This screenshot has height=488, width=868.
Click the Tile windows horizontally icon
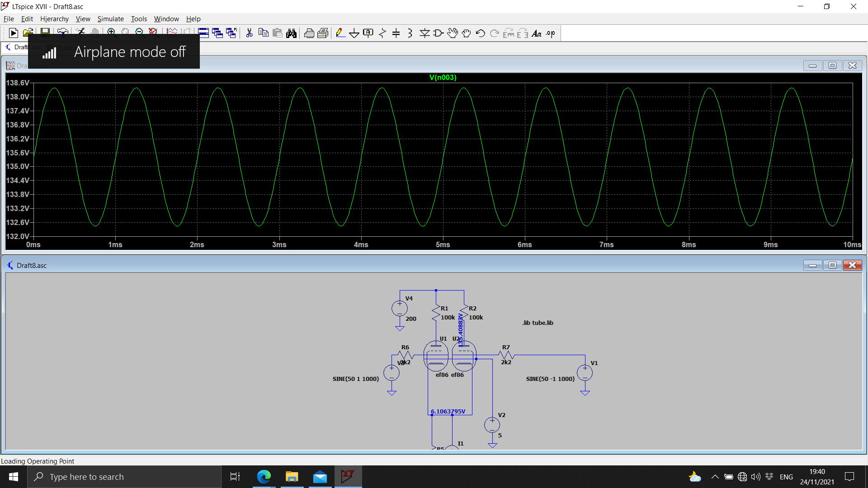tap(203, 33)
